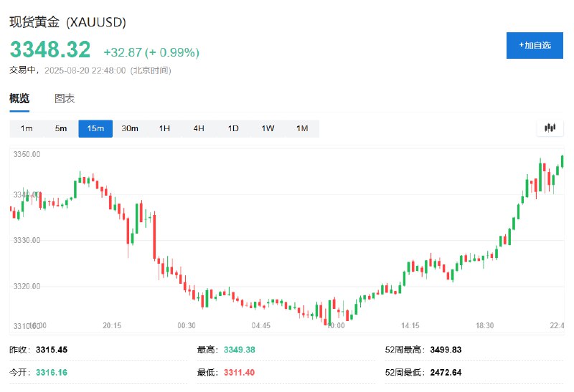Viewport: 574px width, 392px height.
Task: Open the candlestick chart type icon
Action: 550,128
